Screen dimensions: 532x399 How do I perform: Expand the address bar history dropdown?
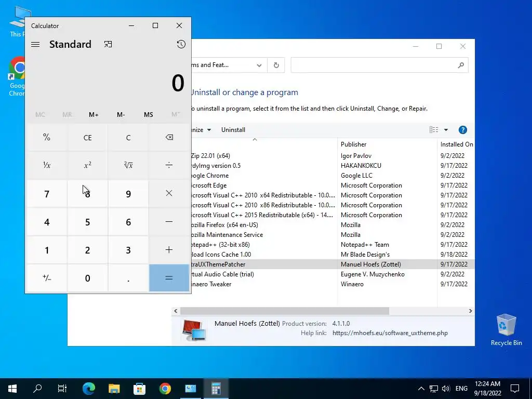[x=259, y=65]
